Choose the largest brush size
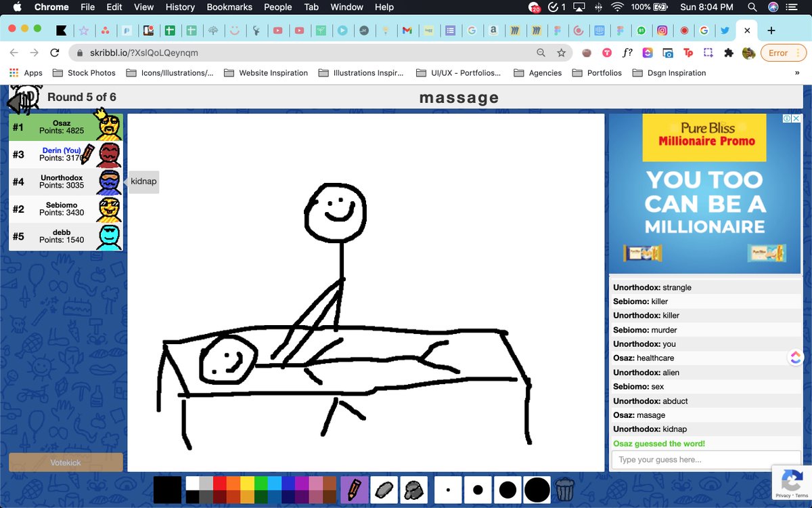 [x=537, y=490]
